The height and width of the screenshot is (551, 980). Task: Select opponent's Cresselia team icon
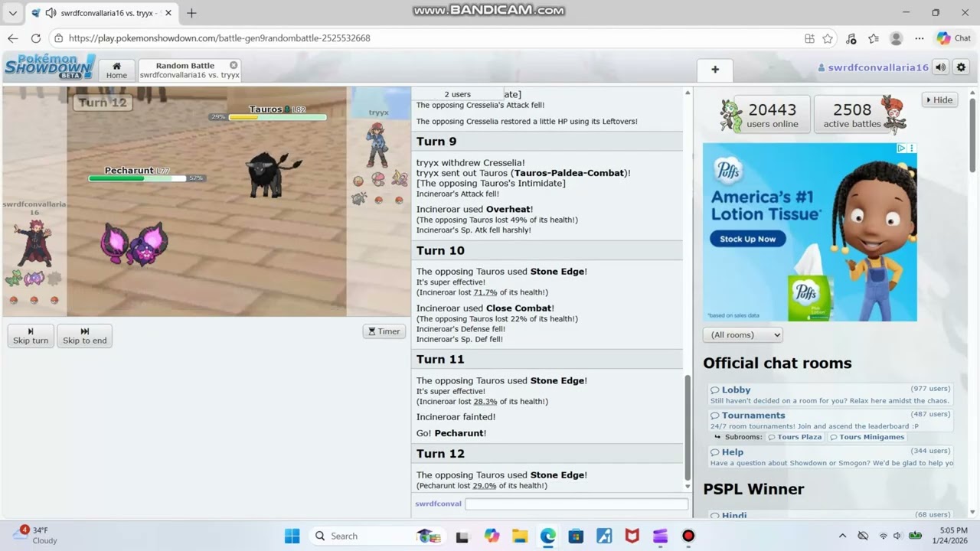pos(399,180)
